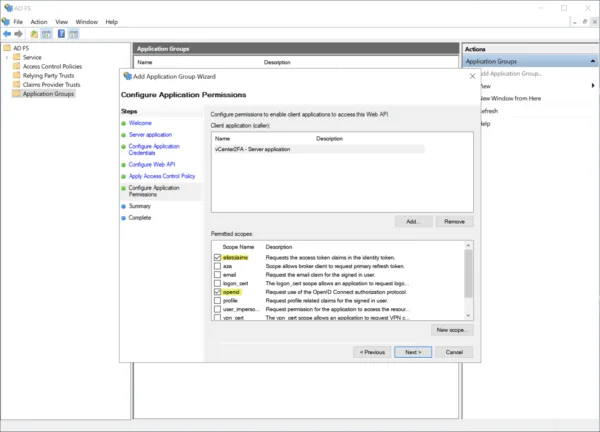This screenshot has height=432, width=600.
Task: Open the Window menu
Action: [87, 22]
